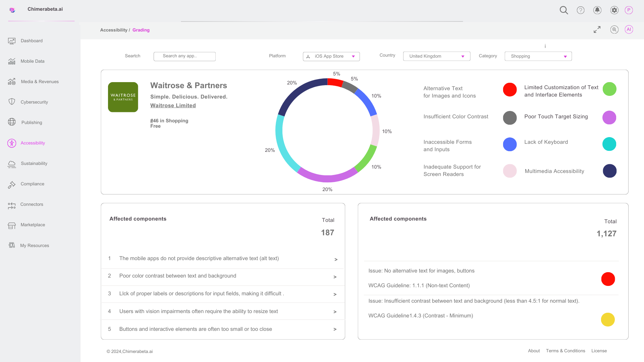Click navy Multimedia Accessibility swatch
The image size is (644, 362).
pyautogui.click(x=609, y=171)
